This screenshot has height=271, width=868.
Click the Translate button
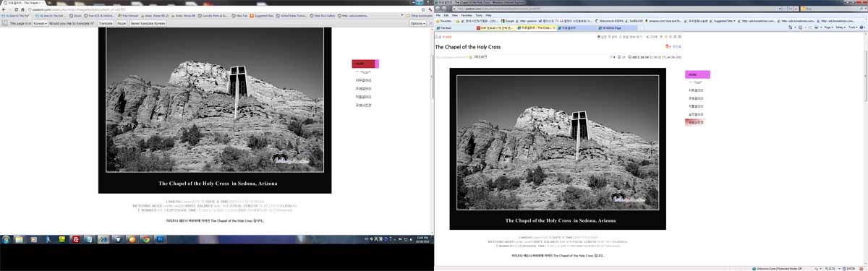[x=106, y=23]
